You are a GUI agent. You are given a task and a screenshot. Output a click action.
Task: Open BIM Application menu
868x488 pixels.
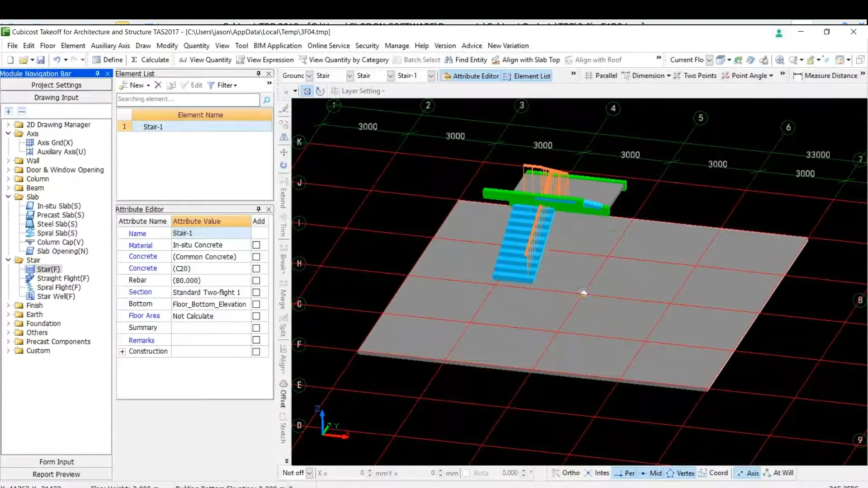(x=277, y=46)
